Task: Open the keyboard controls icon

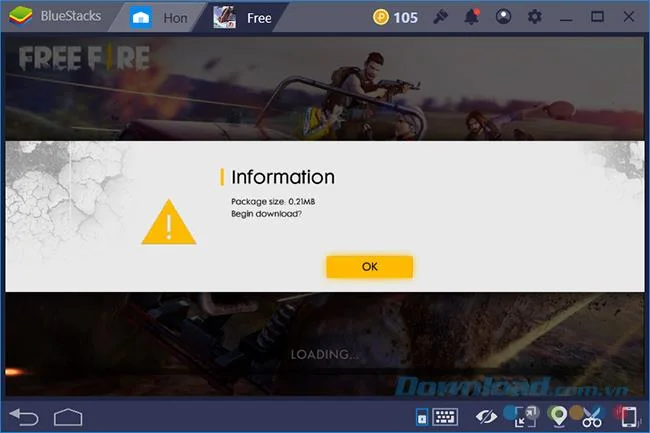Action: tap(445, 417)
